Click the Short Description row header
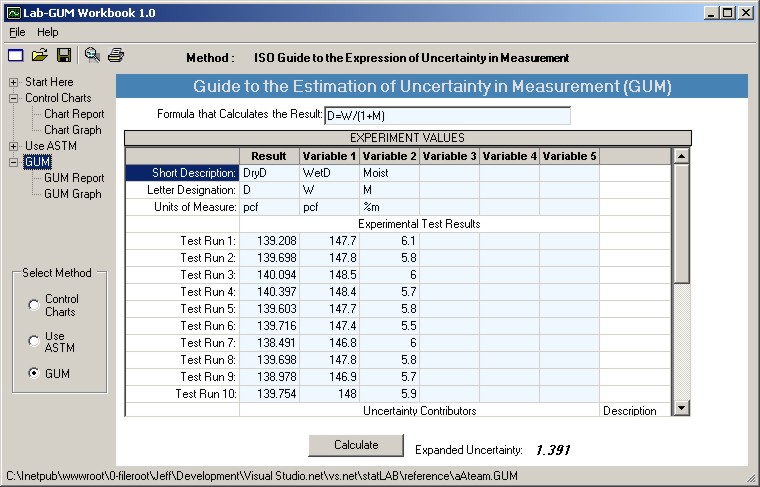 click(x=182, y=173)
